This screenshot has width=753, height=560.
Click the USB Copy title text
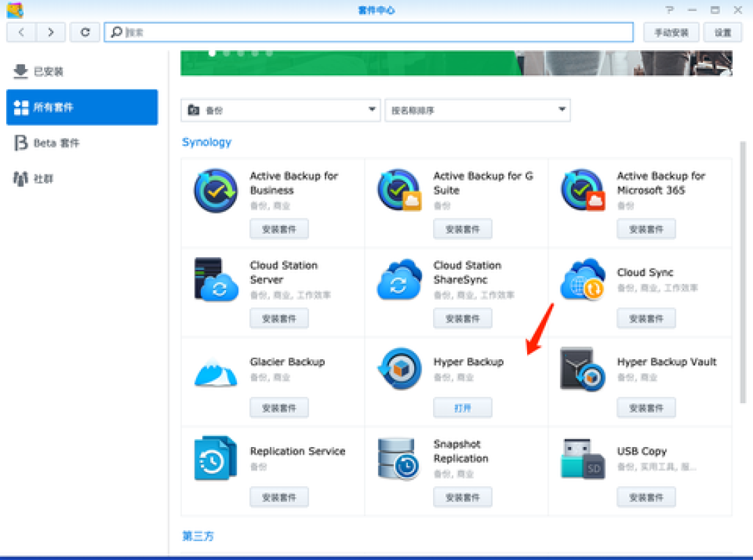641,451
